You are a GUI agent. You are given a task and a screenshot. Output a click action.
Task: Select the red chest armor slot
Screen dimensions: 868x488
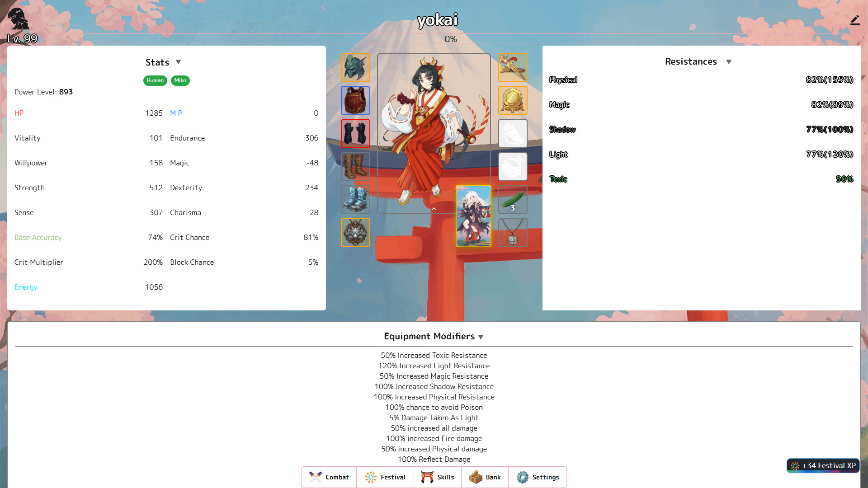(355, 101)
